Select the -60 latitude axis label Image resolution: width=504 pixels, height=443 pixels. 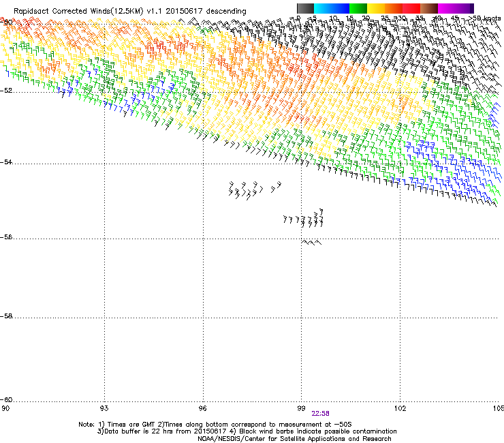[6, 399]
